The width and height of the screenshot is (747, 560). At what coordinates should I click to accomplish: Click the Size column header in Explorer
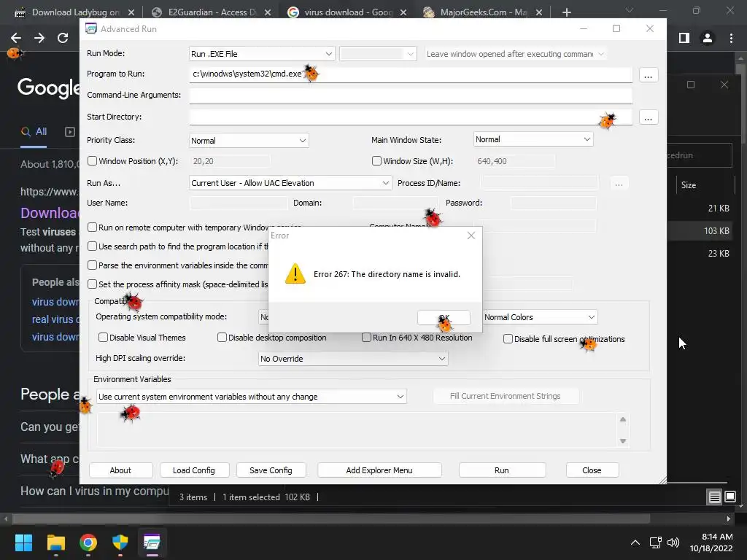click(x=705, y=185)
